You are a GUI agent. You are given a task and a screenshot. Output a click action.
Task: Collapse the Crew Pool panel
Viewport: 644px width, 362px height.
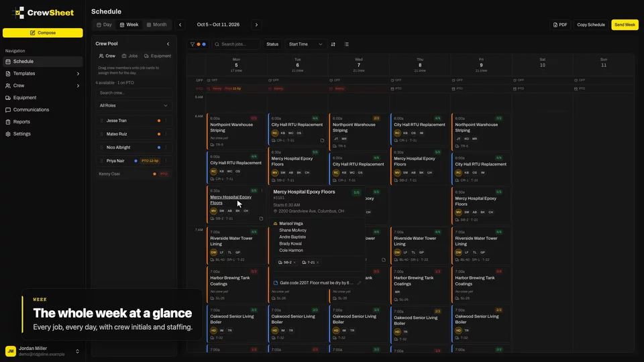[168, 44]
